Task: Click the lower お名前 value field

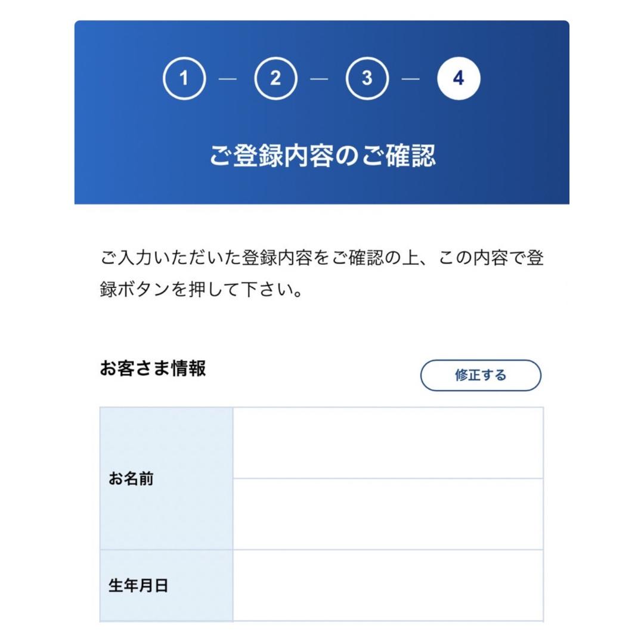Action: pyautogui.click(x=388, y=514)
